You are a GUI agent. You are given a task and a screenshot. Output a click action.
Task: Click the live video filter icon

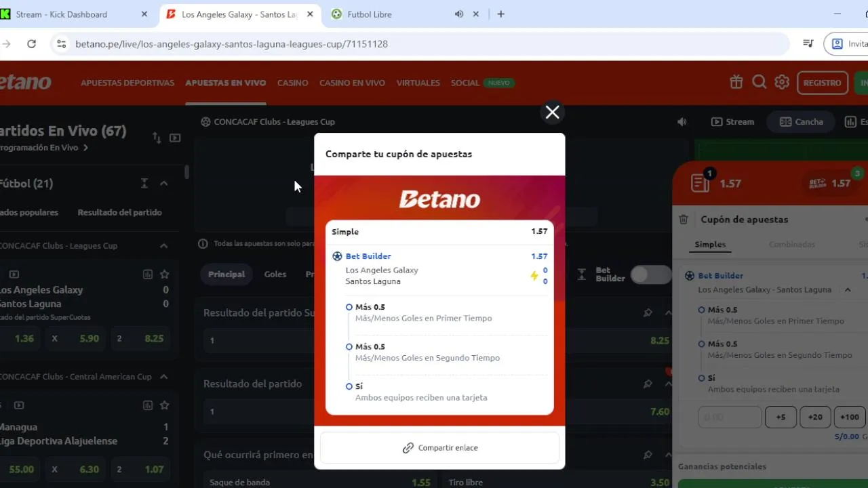175,138
